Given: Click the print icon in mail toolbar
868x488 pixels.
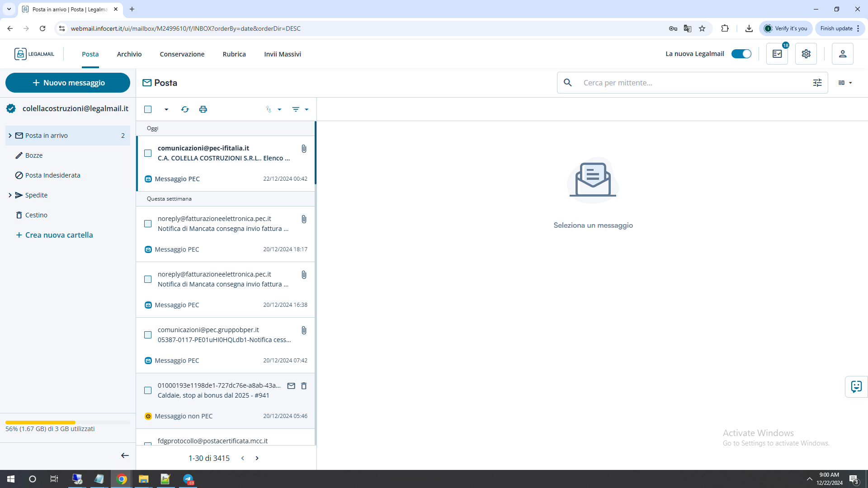Looking at the screenshot, I should click(x=203, y=109).
